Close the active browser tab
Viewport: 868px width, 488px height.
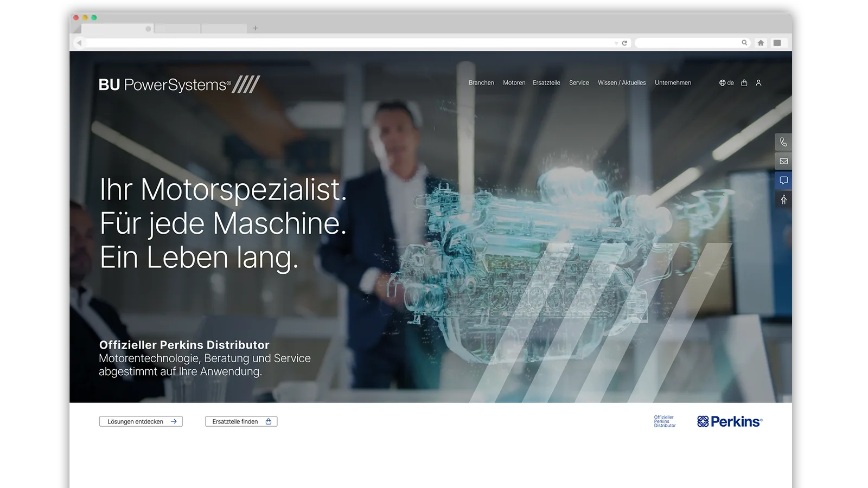click(148, 29)
